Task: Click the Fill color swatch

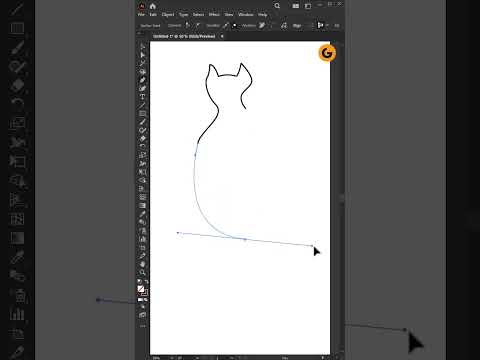Action: [x=141, y=289]
